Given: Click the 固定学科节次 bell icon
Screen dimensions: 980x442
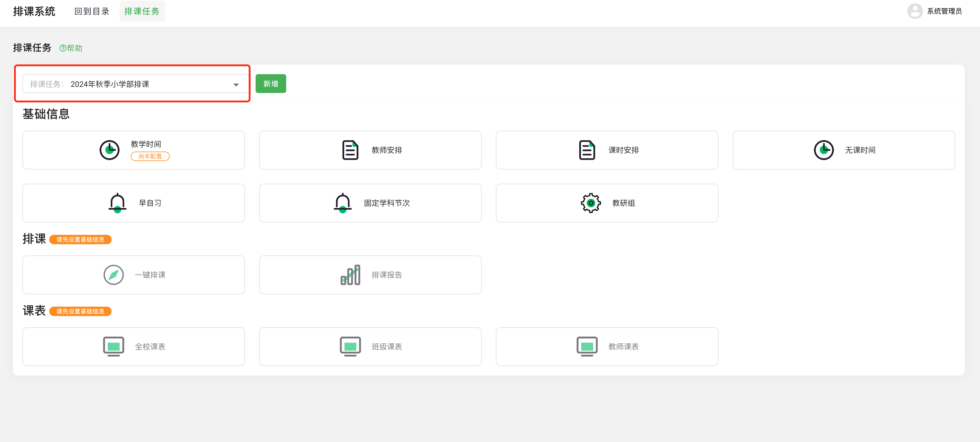Looking at the screenshot, I should [342, 203].
